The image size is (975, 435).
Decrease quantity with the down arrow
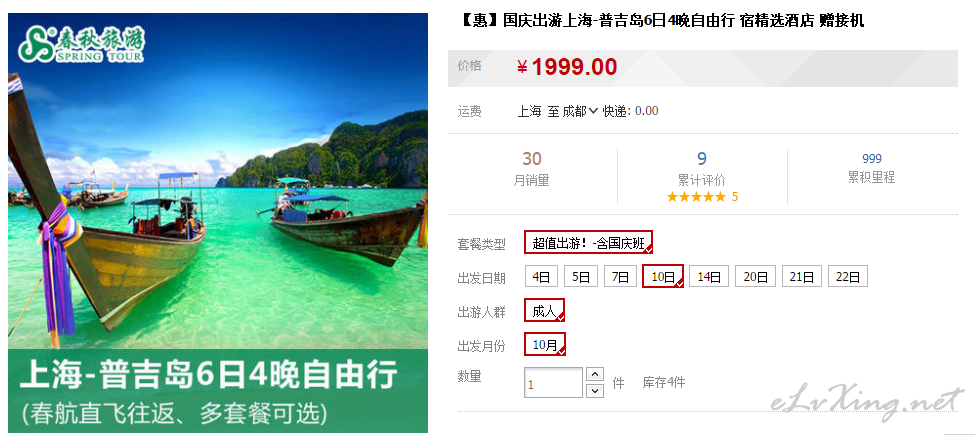(595, 391)
